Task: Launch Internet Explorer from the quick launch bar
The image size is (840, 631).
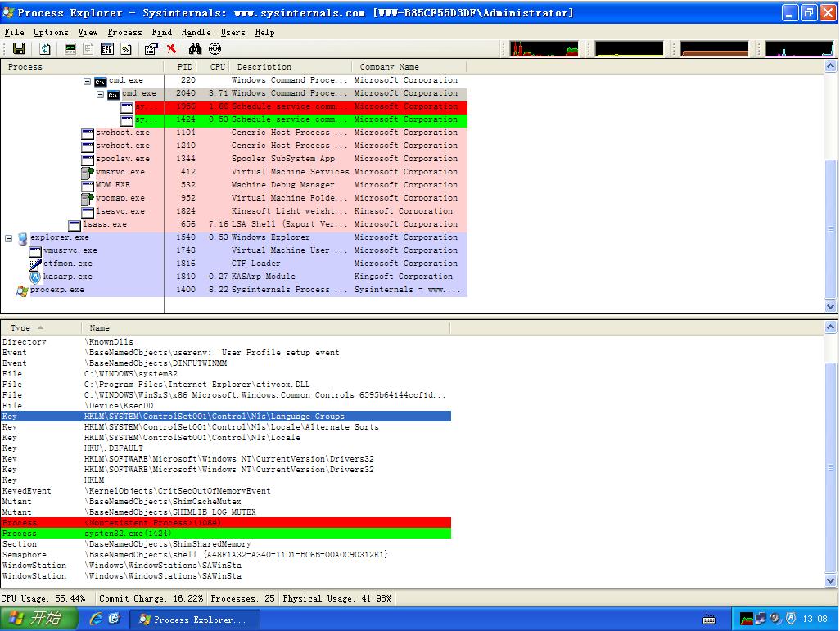Action: pyautogui.click(x=96, y=619)
